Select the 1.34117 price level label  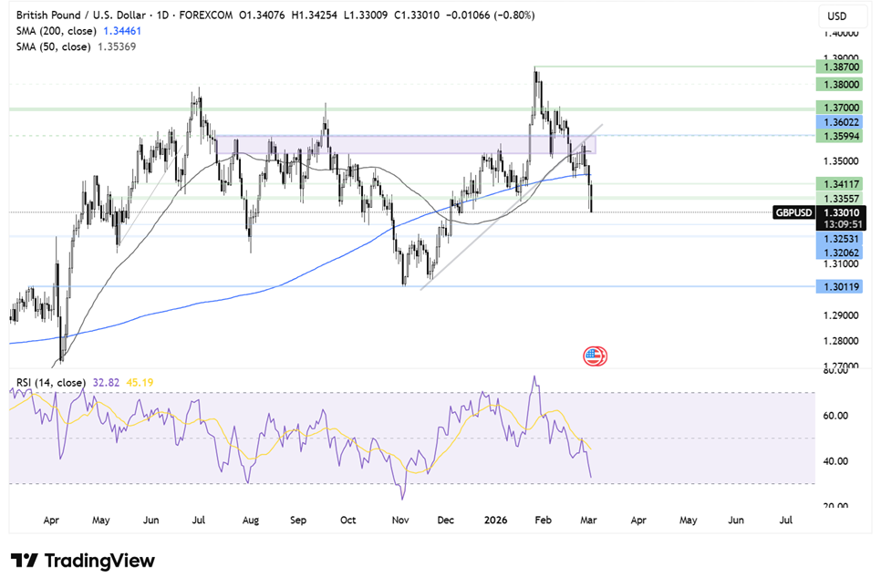coord(839,183)
